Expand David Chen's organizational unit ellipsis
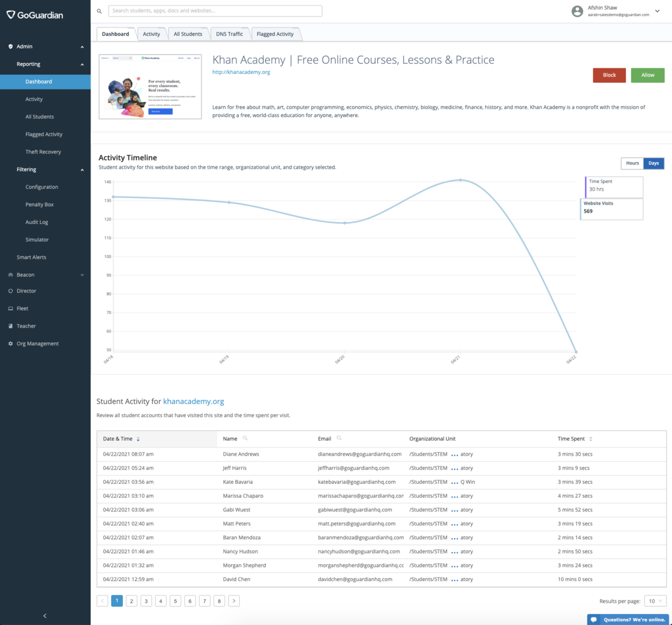This screenshot has height=625, width=672. click(x=454, y=580)
